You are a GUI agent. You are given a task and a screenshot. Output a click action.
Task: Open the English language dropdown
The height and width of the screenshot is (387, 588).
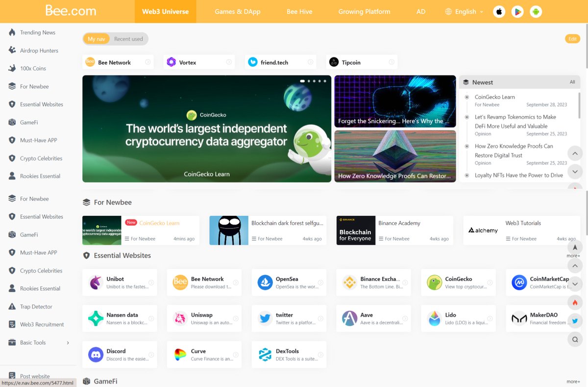click(x=465, y=12)
